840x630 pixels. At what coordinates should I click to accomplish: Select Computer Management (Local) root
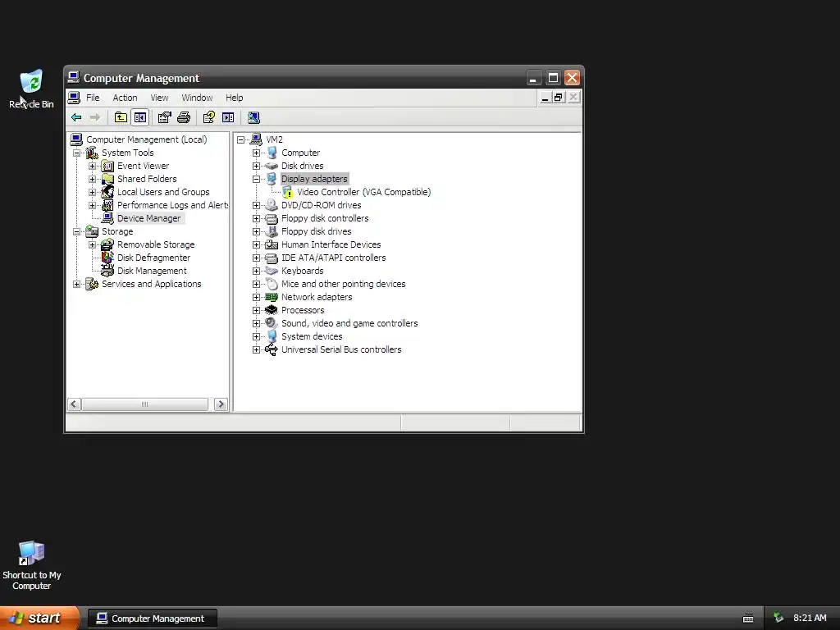[146, 139]
